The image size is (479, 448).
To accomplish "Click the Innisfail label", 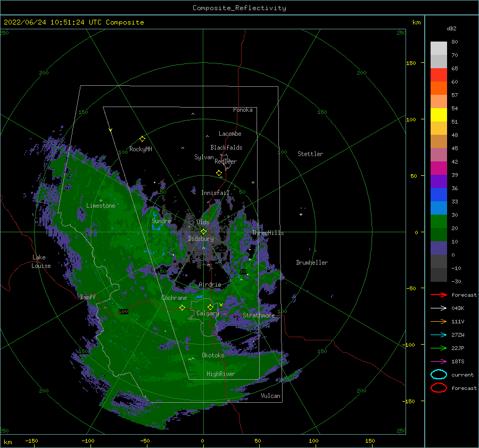I will click(215, 193).
